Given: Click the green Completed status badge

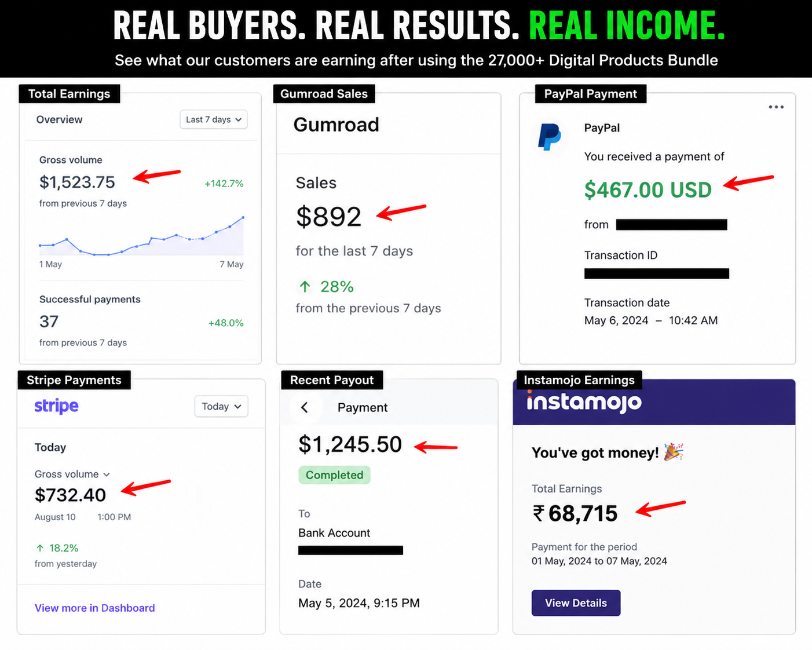Looking at the screenshot, I should (334, 475).
